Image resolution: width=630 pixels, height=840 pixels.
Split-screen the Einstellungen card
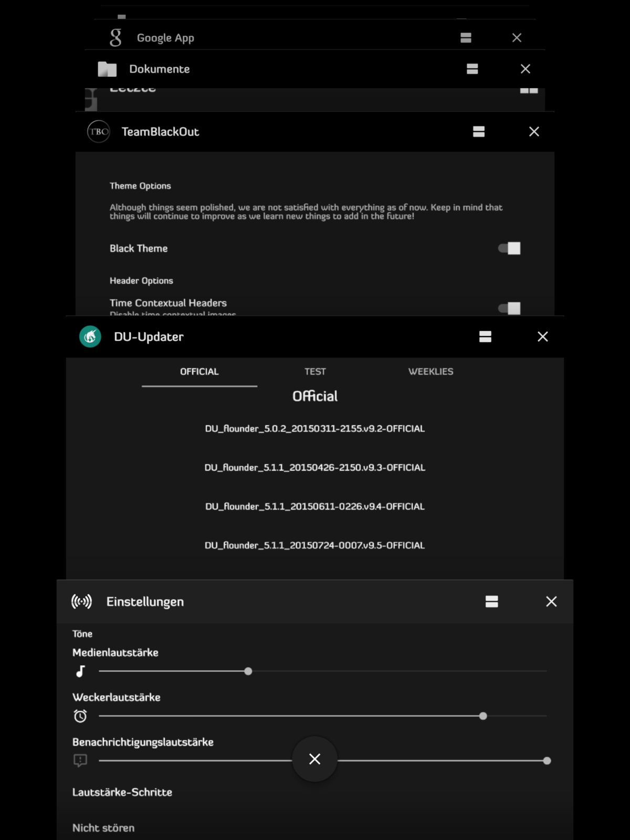[x=491, y=602]
